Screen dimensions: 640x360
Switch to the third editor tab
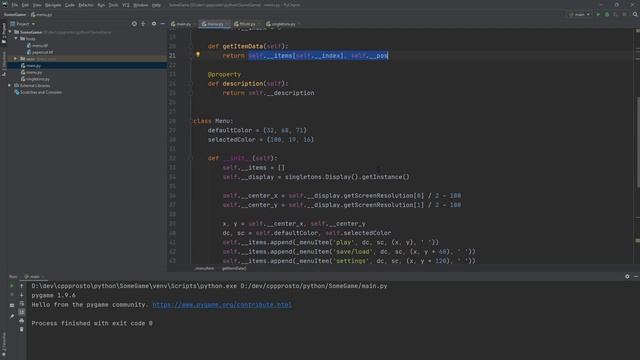246,24
